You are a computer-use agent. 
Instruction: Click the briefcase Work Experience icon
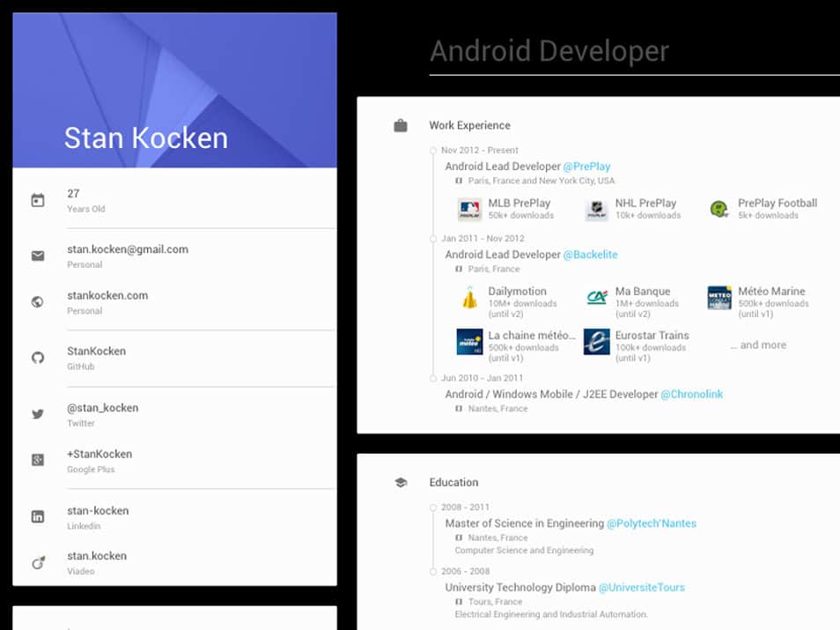[400, 125]
